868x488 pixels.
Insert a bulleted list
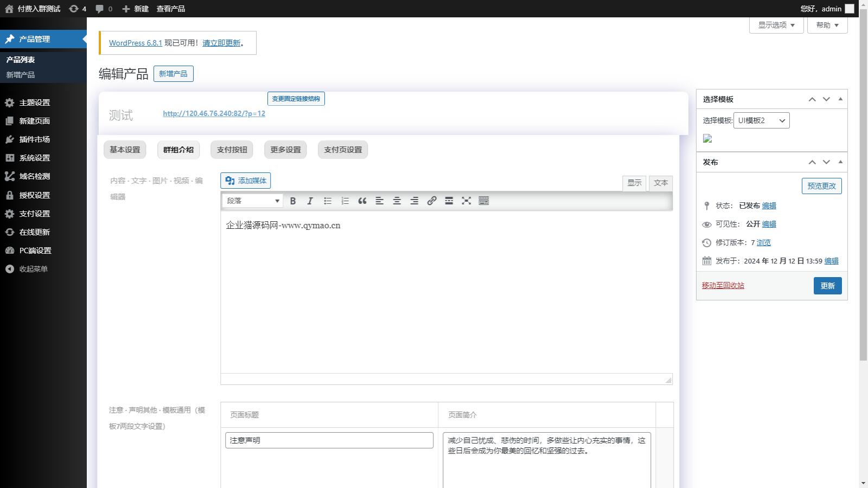point(328,201)
